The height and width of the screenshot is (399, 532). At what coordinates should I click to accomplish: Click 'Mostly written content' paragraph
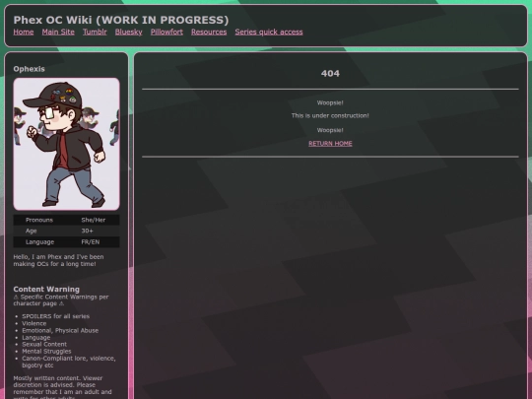click(62, 387)
